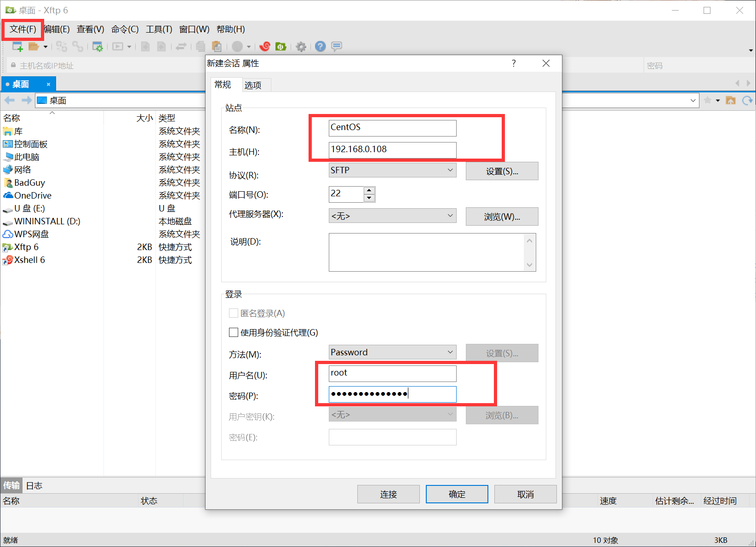The height and width of the screenshot is (547, 756).
Task: Click the 主机名或IP地址 quick connect field
Action: coord(106,66)
